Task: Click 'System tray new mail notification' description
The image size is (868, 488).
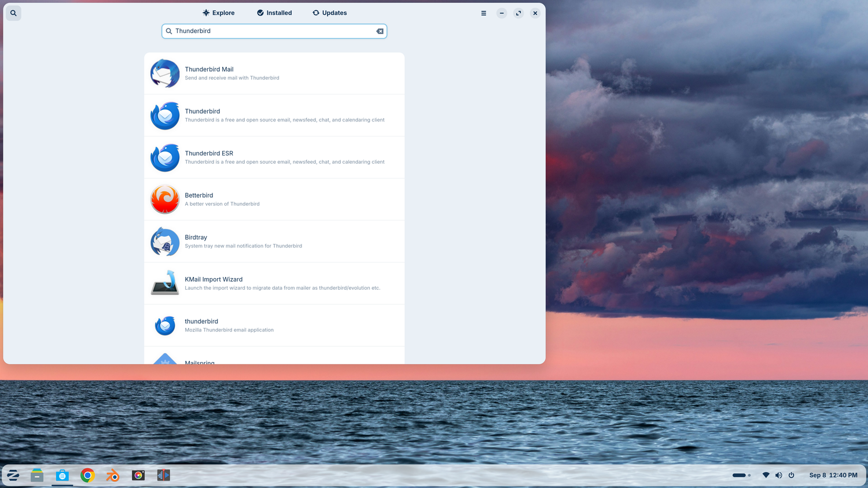Action: 243,246
